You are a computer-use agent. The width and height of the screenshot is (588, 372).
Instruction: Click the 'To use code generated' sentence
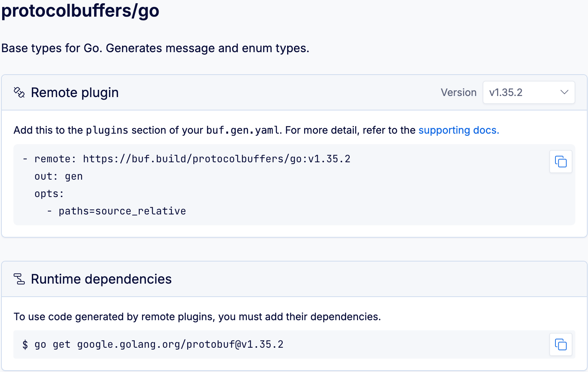tap(197, 317)
